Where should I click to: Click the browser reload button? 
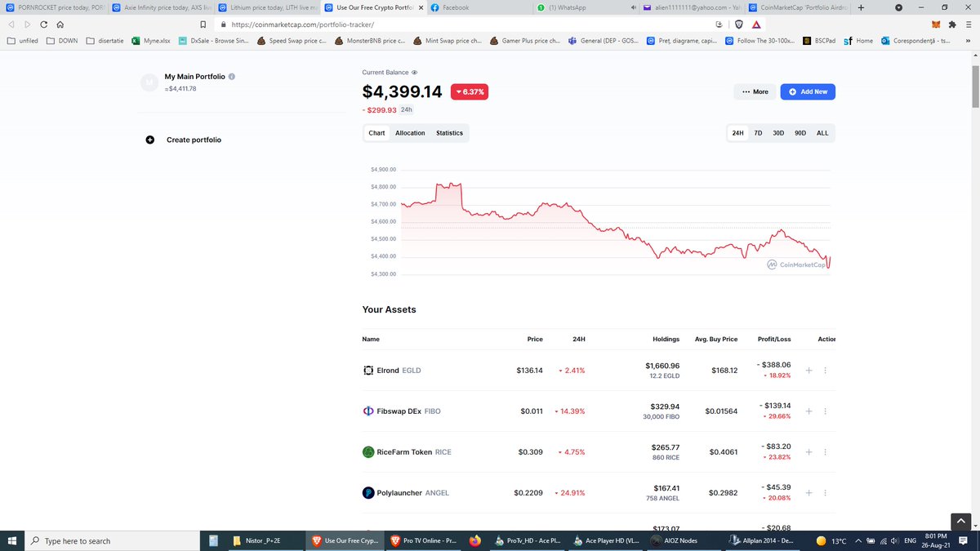(44, 24)
